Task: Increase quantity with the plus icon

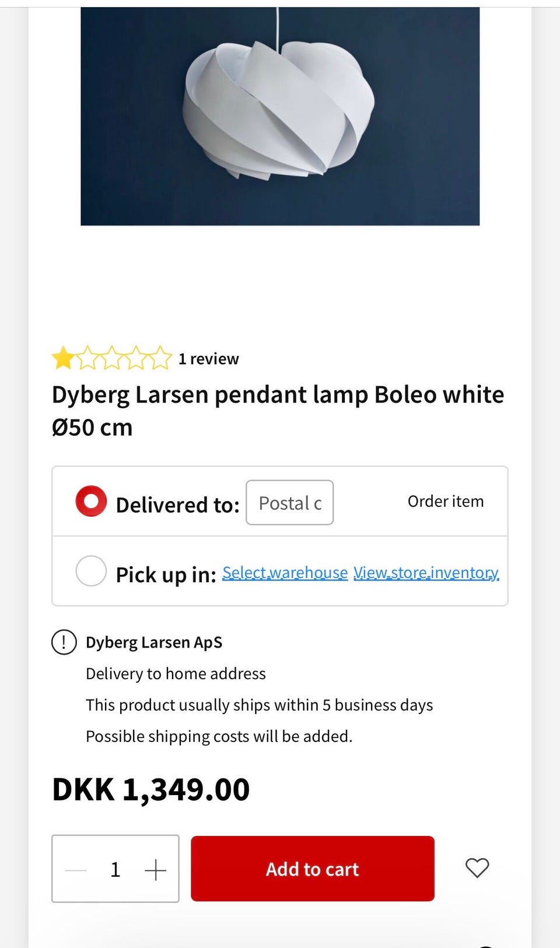Action: pyautogui.click(x=155, y=870)
